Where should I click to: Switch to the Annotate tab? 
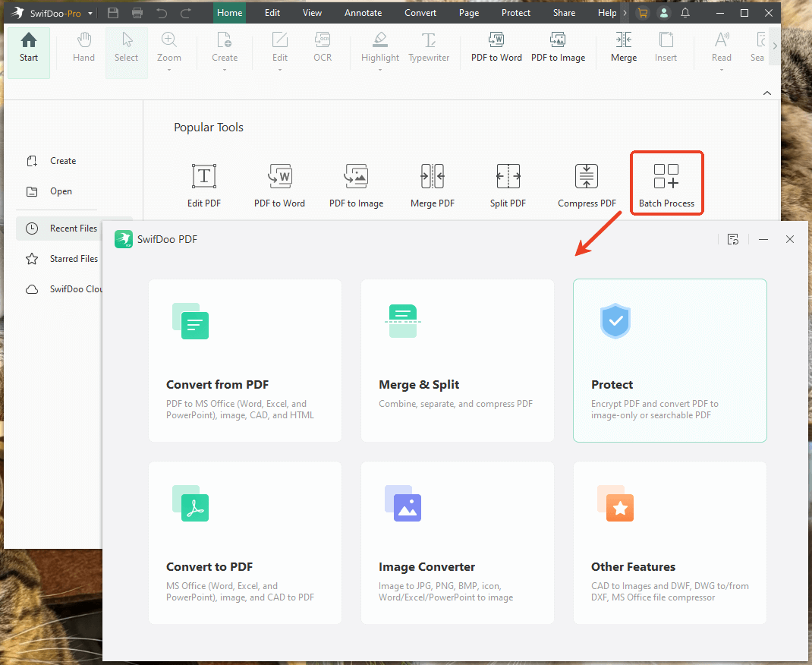[364, 13]
